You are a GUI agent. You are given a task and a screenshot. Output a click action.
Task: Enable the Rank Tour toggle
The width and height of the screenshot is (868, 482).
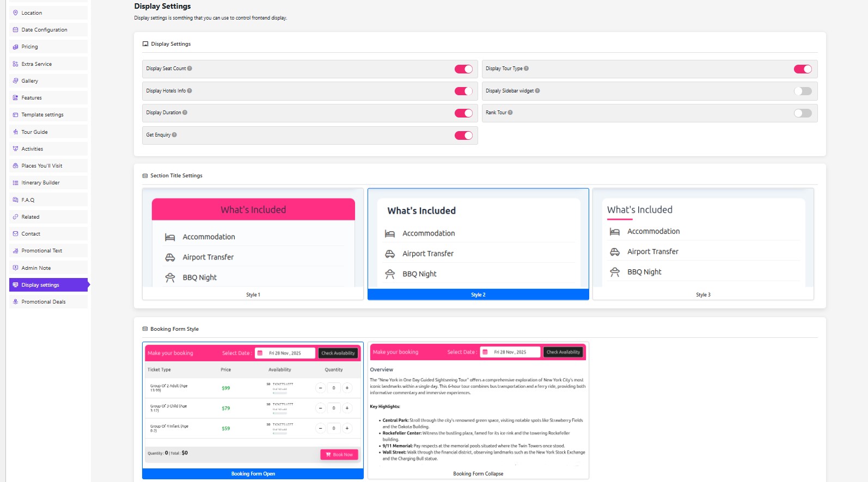pos(802,113)
